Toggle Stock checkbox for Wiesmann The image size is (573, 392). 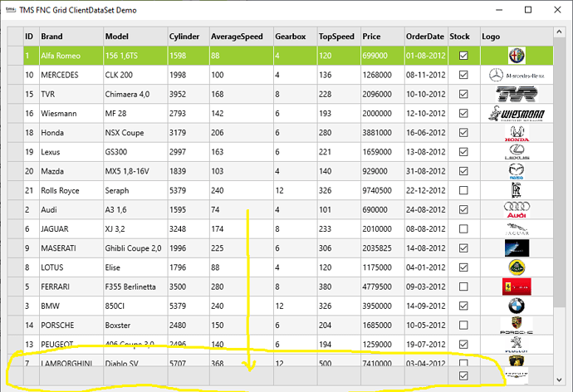[463, 113]
